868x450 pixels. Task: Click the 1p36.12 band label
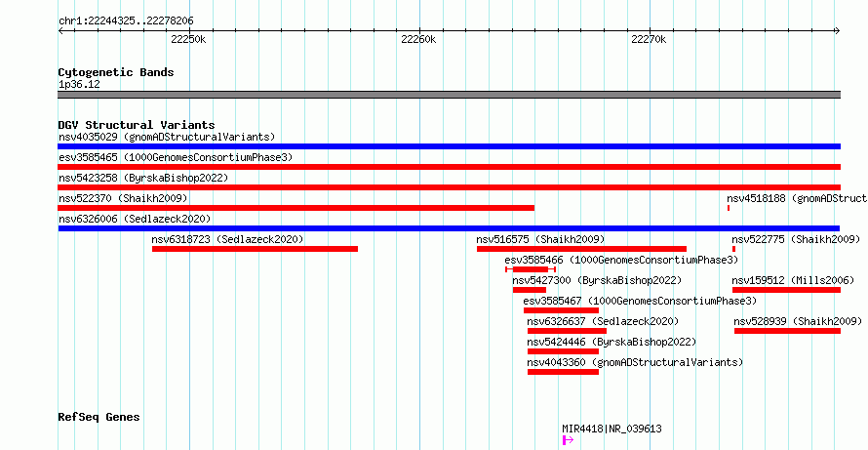click(x=79, y=85)
